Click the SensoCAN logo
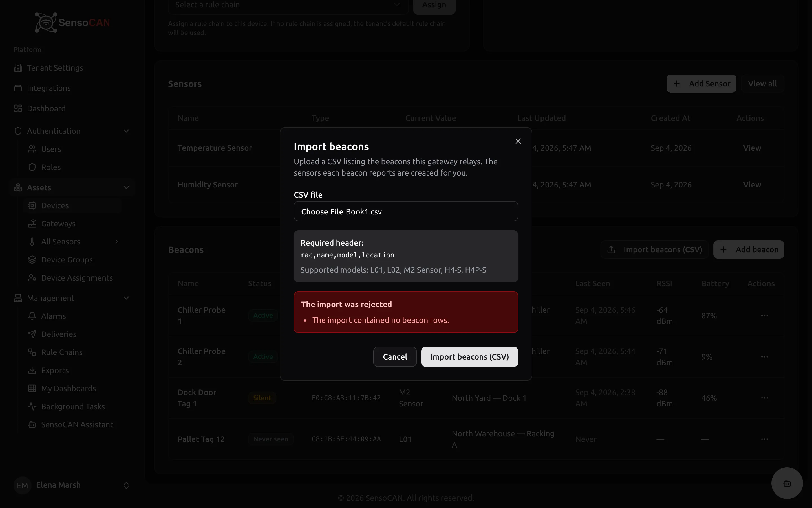 coord(72,23)
